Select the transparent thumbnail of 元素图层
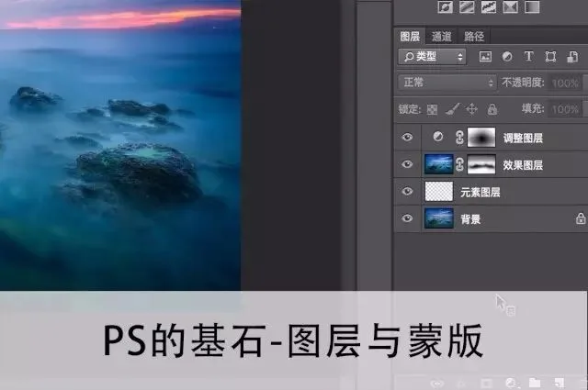 [439, 192]
